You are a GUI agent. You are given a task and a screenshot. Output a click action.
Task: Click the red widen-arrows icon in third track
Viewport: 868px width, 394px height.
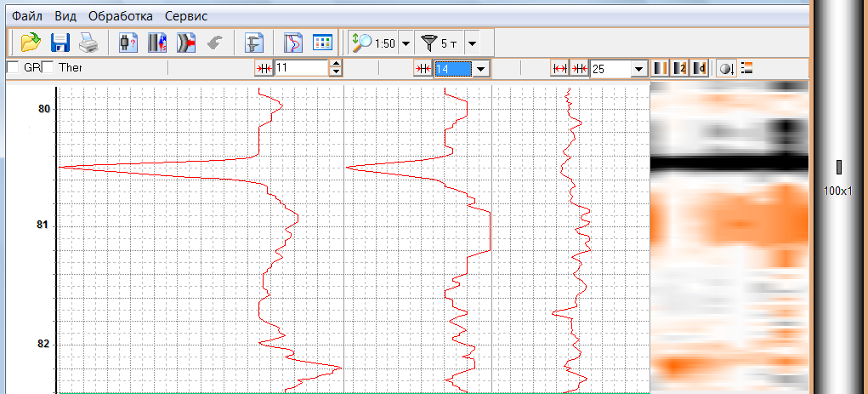pyautogui.click(x=559, y=68)
